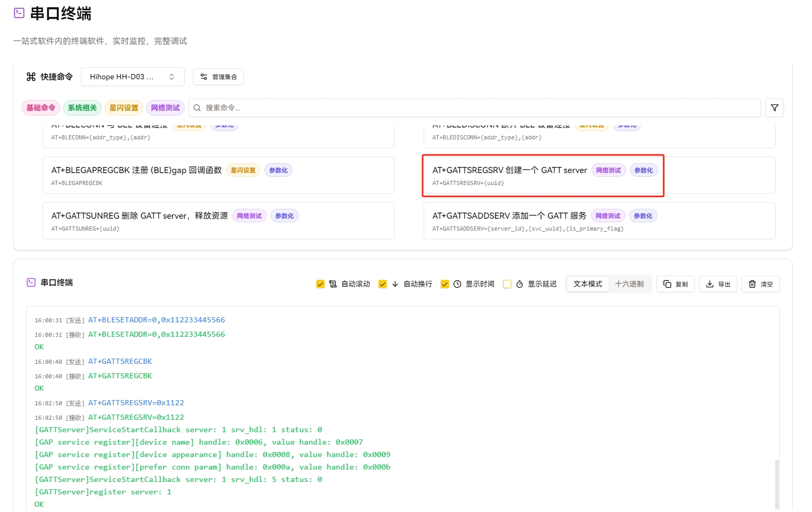The width and height of the screenshot is (812, 512).
Task: Select the 网络测试 category tag
Action: click(165, 108)
